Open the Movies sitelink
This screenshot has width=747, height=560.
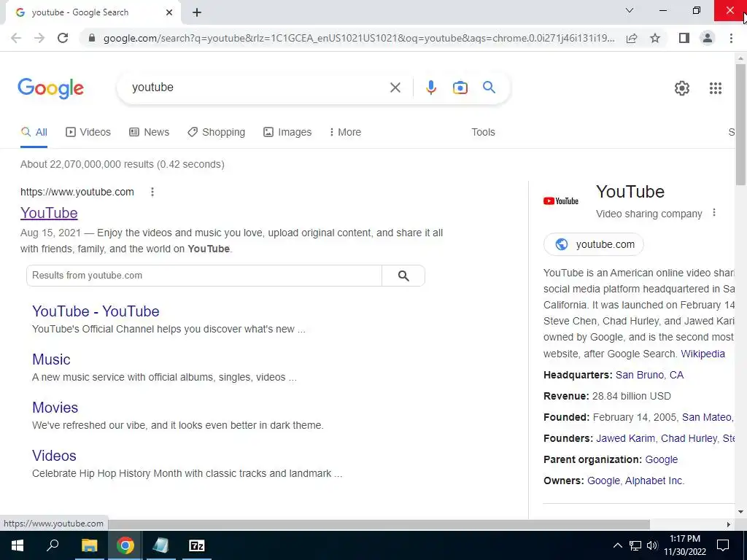click(55, 408)
